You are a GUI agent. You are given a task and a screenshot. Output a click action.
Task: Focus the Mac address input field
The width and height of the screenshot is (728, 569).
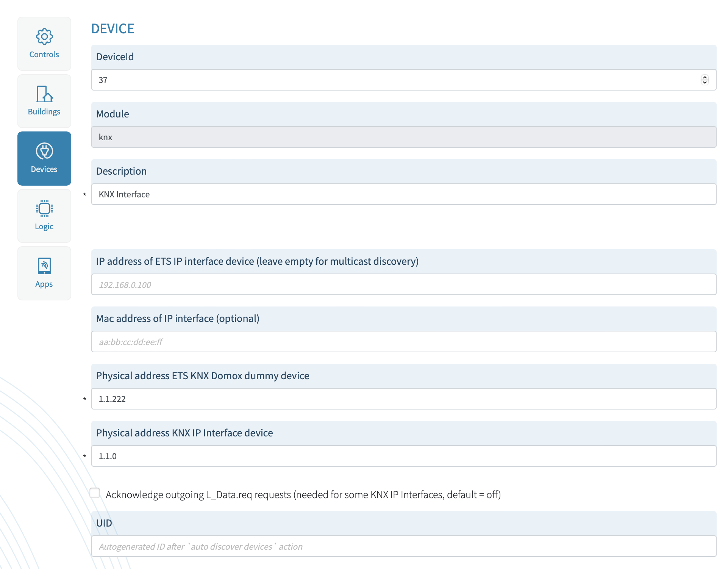404,342
